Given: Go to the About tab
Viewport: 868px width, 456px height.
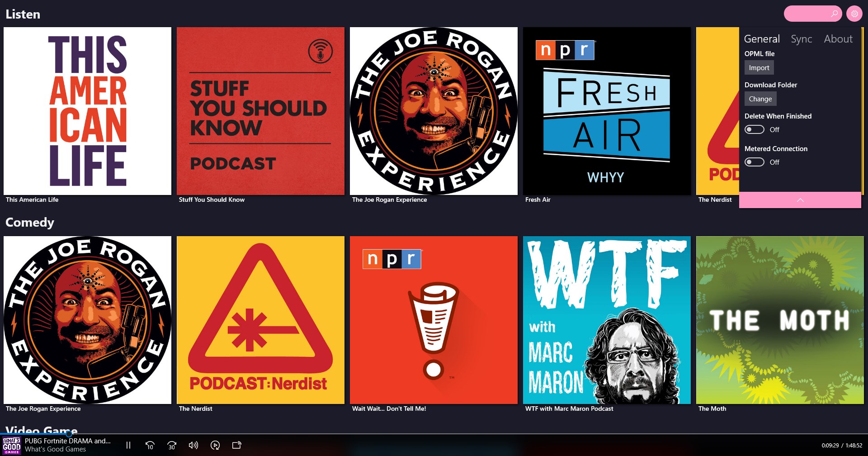Looking at the screenshot, I should [838, 39].
